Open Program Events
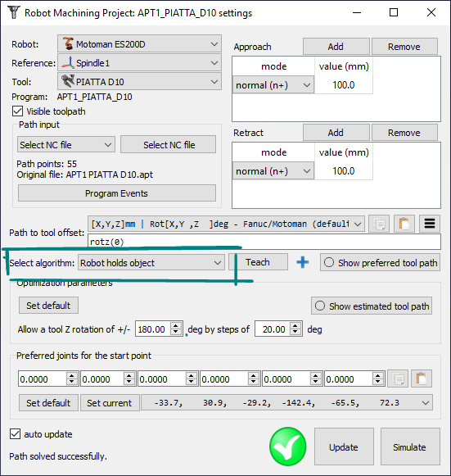 (117, 193)
